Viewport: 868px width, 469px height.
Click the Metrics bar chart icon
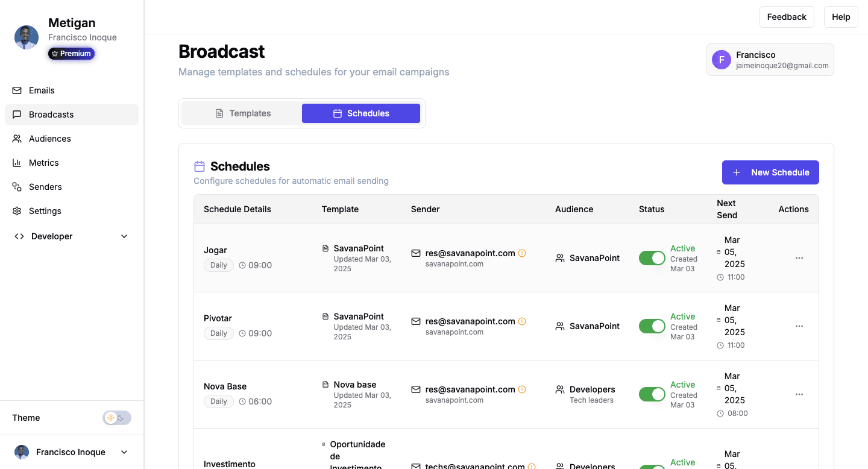17,163
